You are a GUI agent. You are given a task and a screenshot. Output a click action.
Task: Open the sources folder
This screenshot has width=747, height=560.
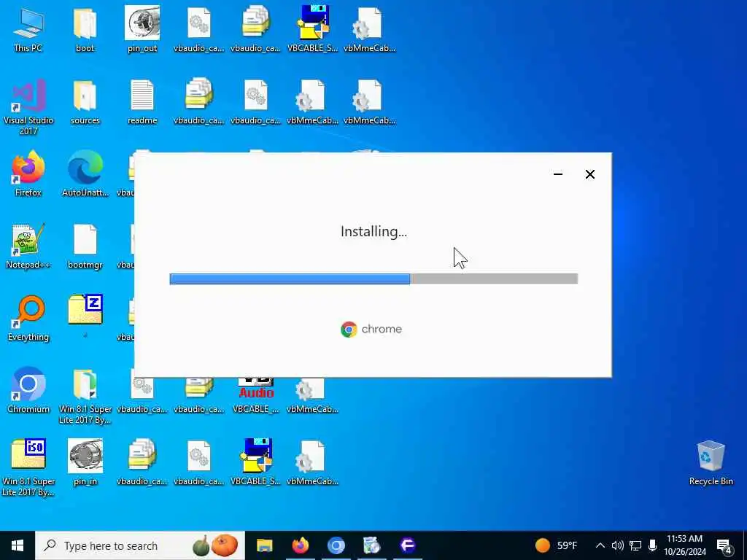pyautogui.click(x=85, y=102)
